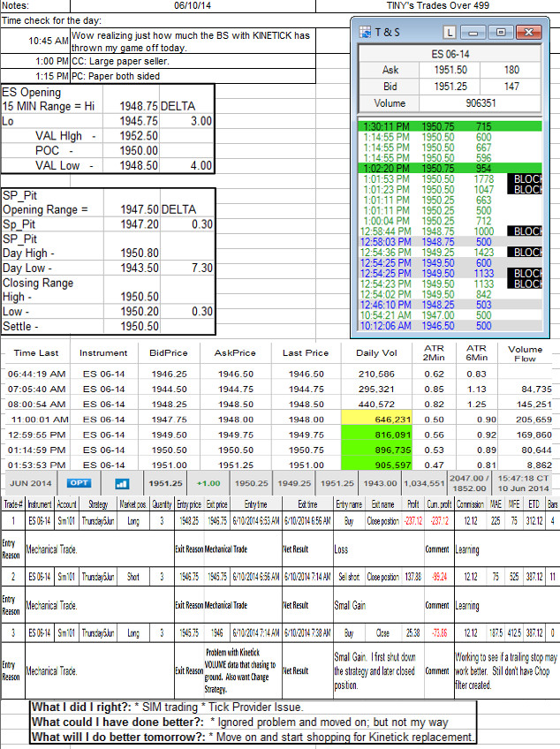Maximize the T & S window
The height and width of the screenshot is (749, 560).
(501, 33)
